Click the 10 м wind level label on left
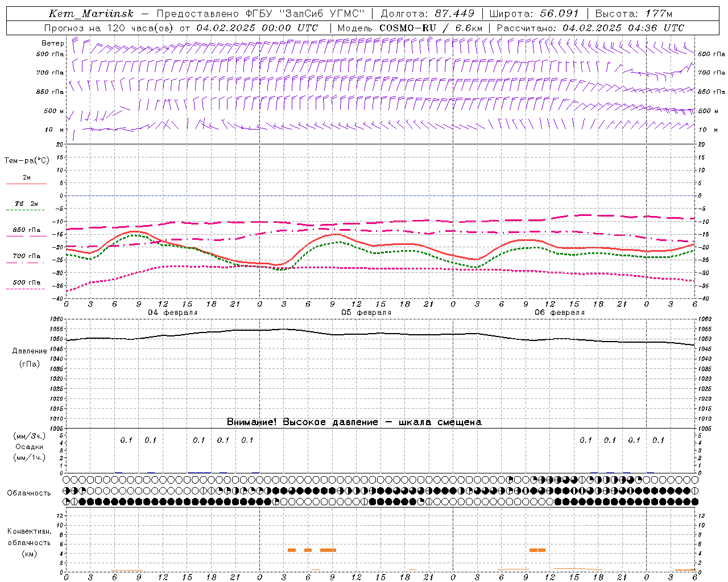The height and width of the screenshot is (582, 728). point(55,130)
